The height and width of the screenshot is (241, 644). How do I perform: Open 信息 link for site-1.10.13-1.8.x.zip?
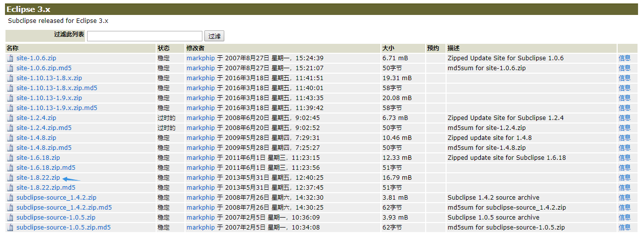(625, 78)
